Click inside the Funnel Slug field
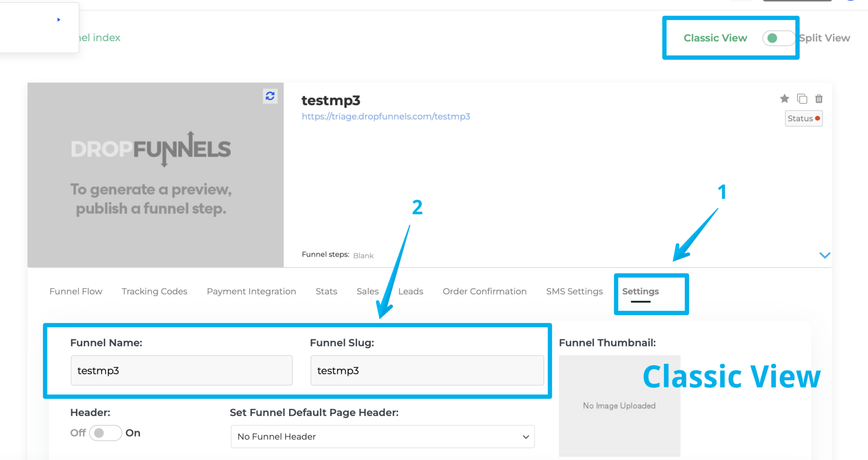Viewport: 868px width, 460px height. [x=427, y=370]
